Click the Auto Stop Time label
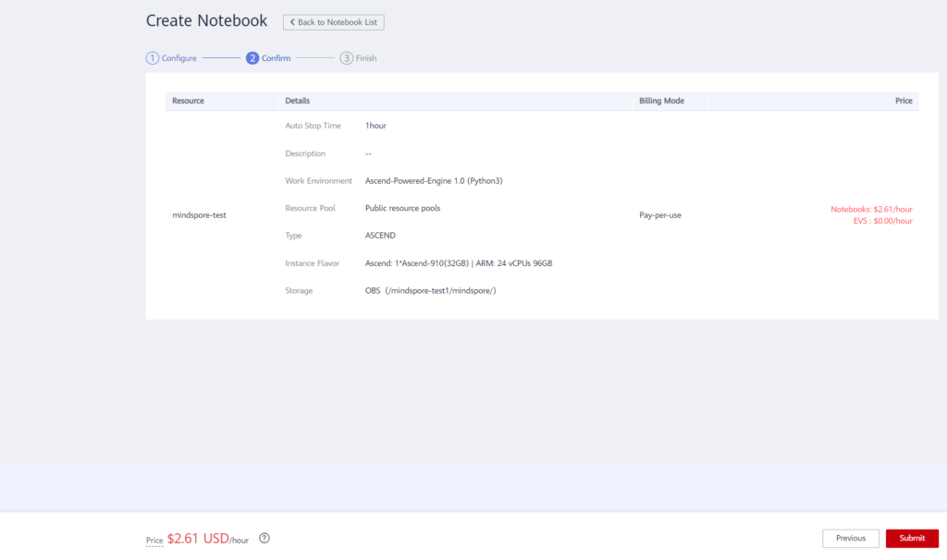This screenshot has width=947, height=560. pos(313,126)
